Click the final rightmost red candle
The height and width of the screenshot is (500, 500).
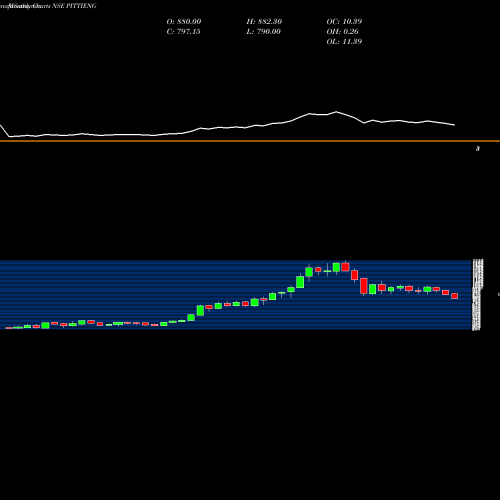[454, 296]
